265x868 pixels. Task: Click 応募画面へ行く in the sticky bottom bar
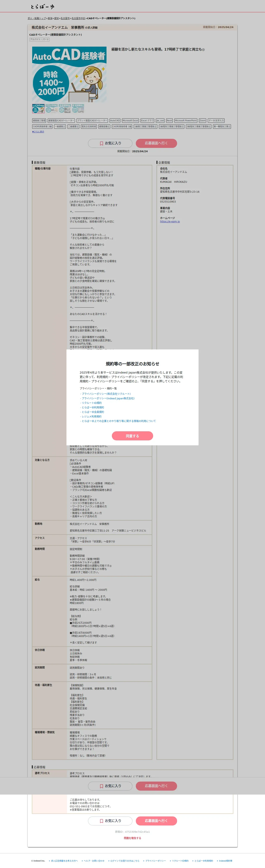156,786
